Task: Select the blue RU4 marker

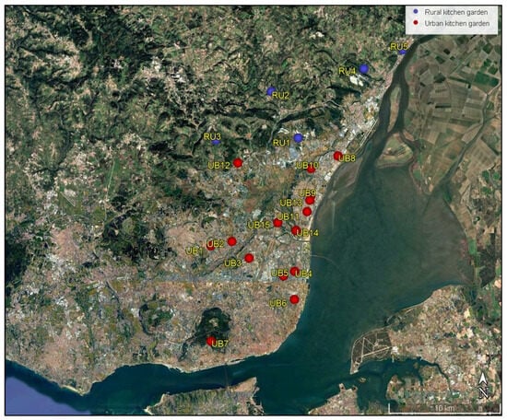Action: [364, 69]
